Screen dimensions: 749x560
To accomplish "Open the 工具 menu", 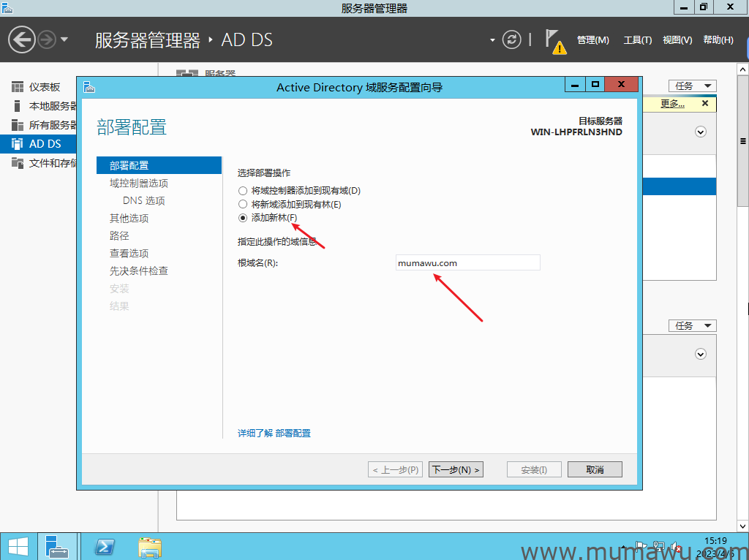I will [x=637, y=39].
